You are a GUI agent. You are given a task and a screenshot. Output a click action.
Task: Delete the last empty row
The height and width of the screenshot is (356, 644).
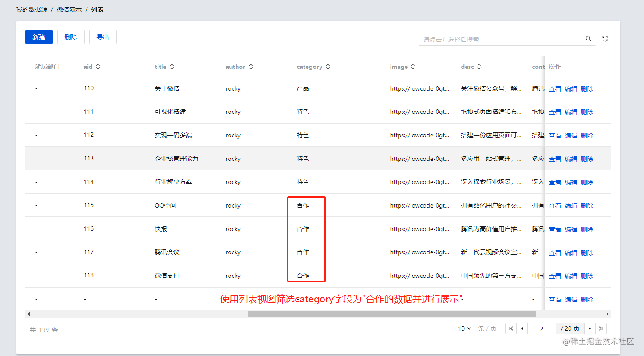pos(587,300)
